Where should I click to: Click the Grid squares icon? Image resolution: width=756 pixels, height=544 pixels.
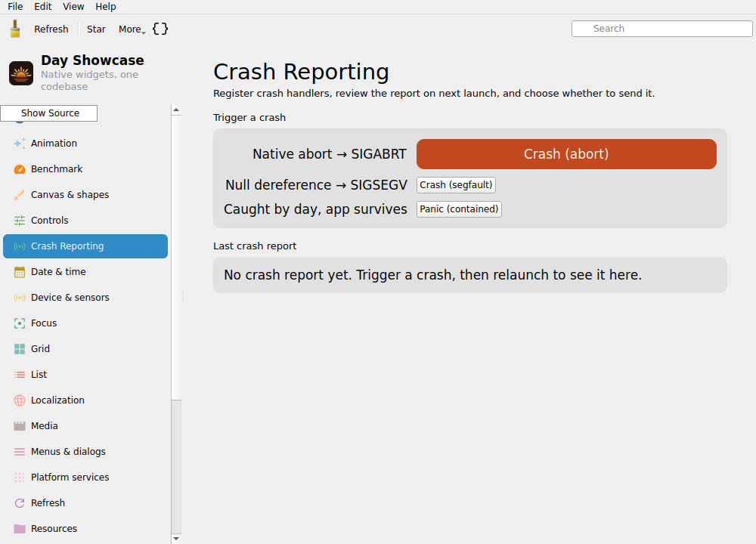(x=20, y=349)
